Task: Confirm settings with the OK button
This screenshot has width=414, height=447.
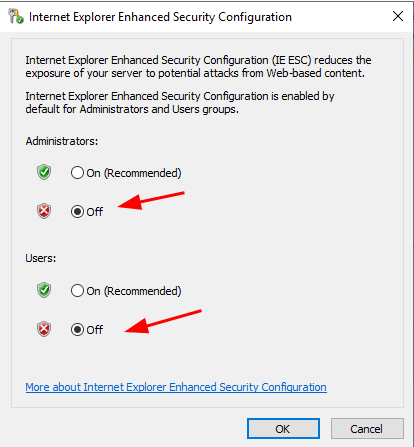Action: pos(283,429)
